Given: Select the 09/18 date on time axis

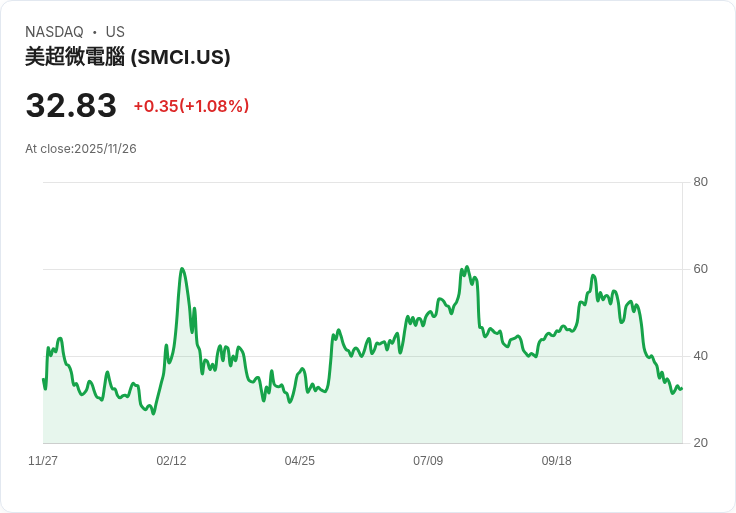Looking at the screenshot, I should pos(556,461).
